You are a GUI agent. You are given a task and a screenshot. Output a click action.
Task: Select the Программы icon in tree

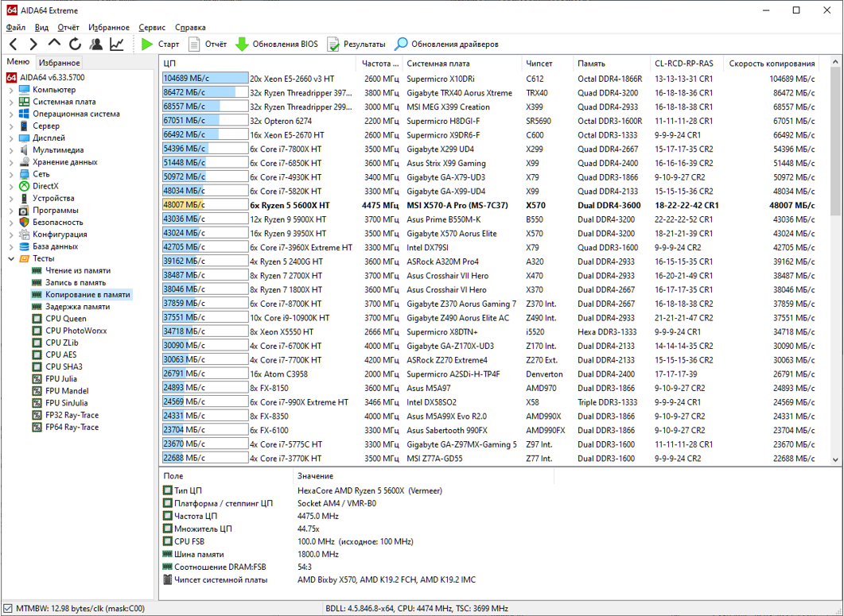point(24,211)
